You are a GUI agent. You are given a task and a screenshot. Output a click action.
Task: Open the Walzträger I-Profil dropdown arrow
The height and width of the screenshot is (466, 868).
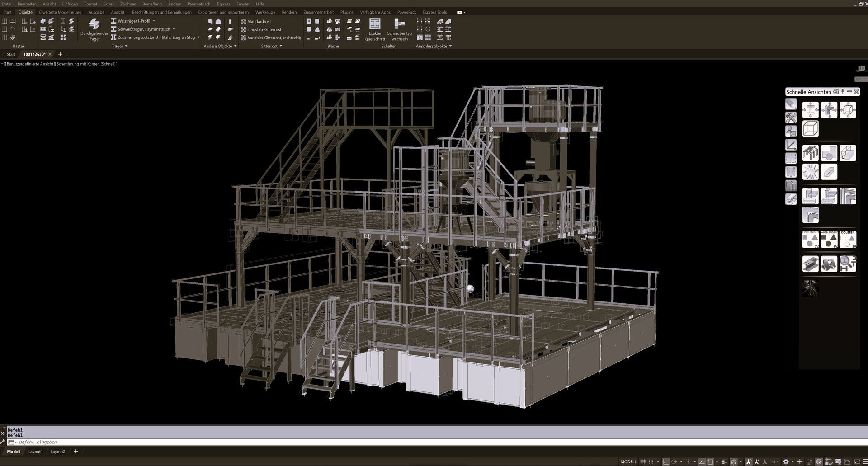tap(154, 21)
